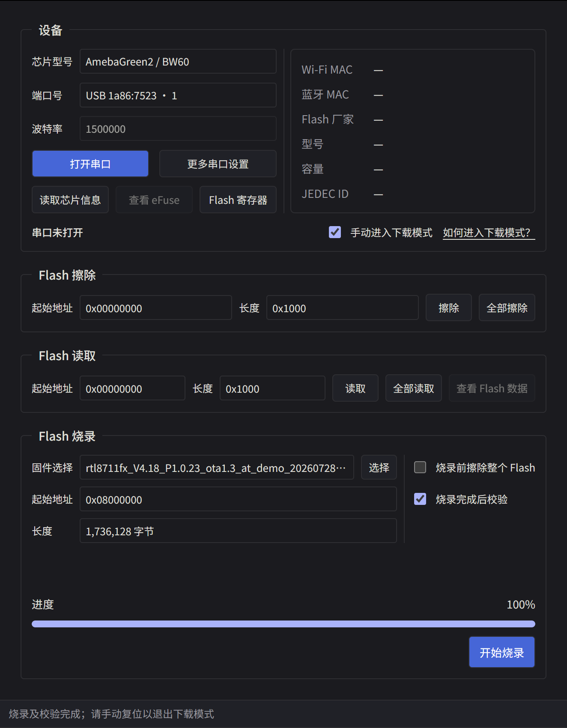This screenshot has height=728, width=567.
Task: Open Flash 寄存器
Action: tap(238, 200)
